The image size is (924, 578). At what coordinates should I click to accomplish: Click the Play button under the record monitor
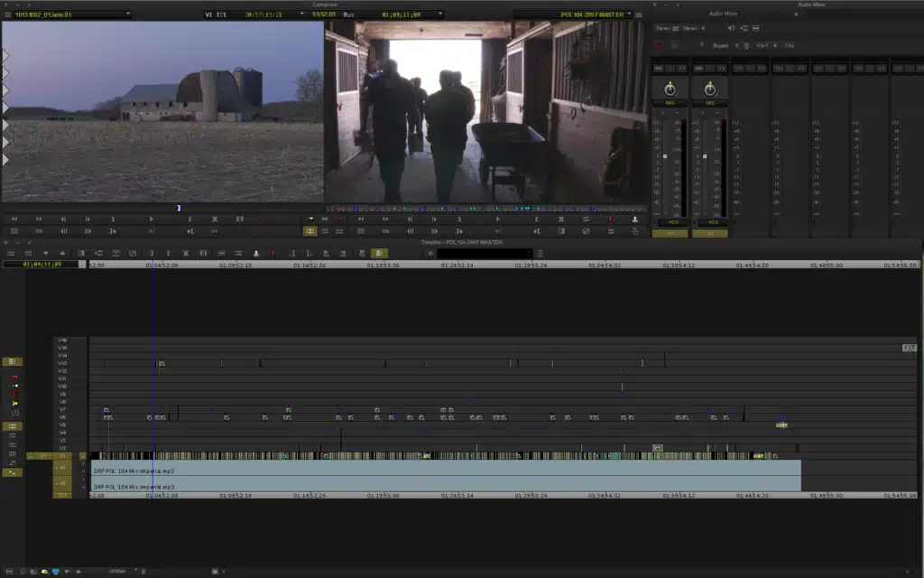[499, 218]
